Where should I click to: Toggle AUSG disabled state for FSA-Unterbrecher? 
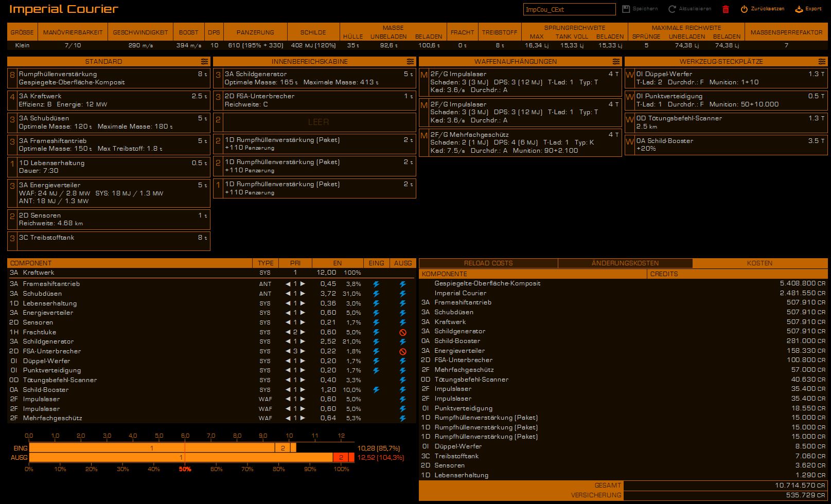pyautogui.click(x=403, y=351)
